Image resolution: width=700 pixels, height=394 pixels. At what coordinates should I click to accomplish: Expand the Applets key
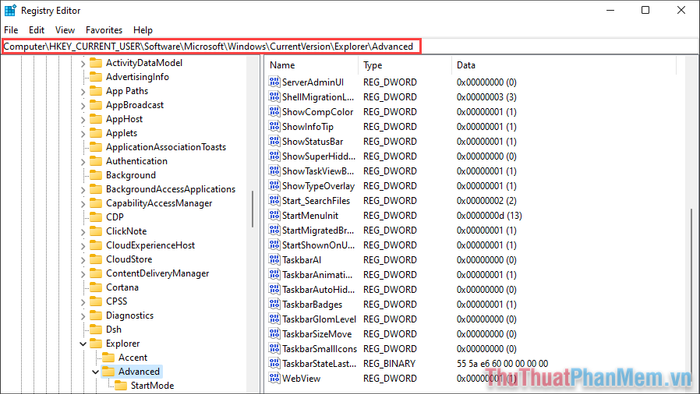pyautogui.click(x=83, y=133)
